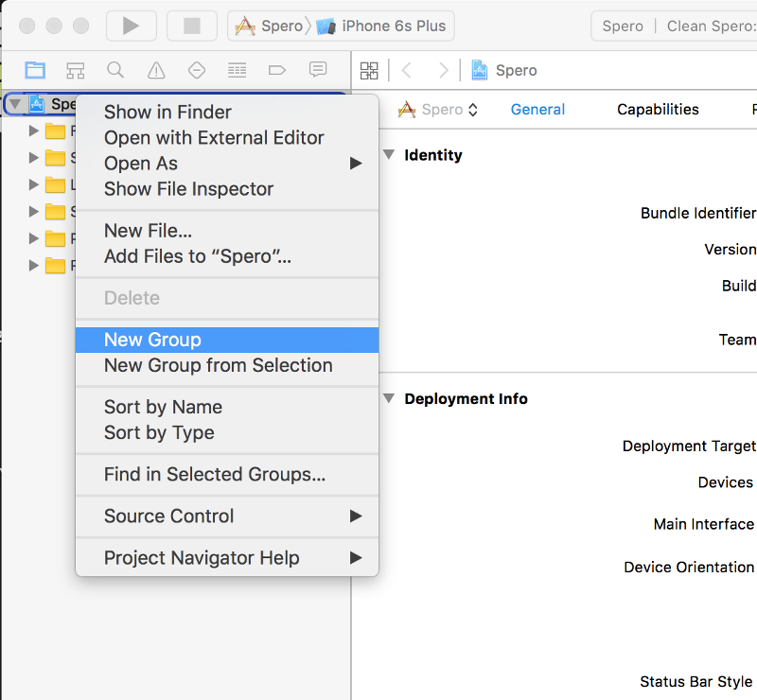Go forward with the right chevron
The width and height of the screenshot is (757, 700).
click(443, 71)
